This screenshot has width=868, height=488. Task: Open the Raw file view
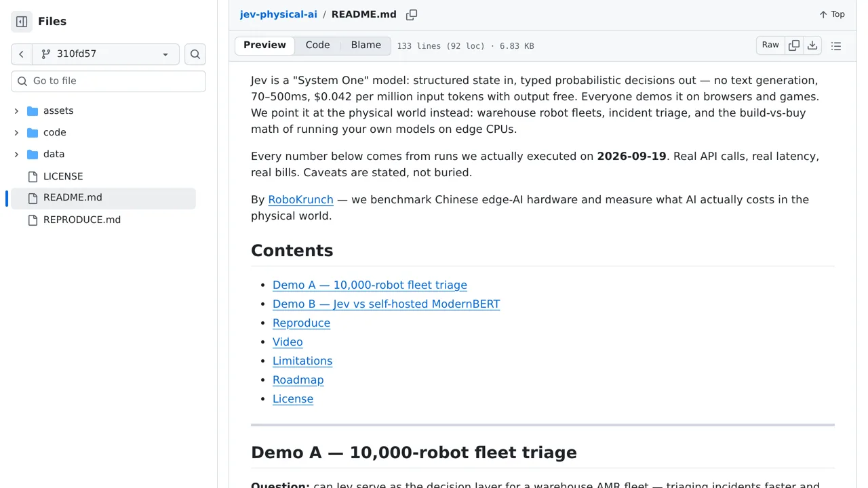point(770,45)
